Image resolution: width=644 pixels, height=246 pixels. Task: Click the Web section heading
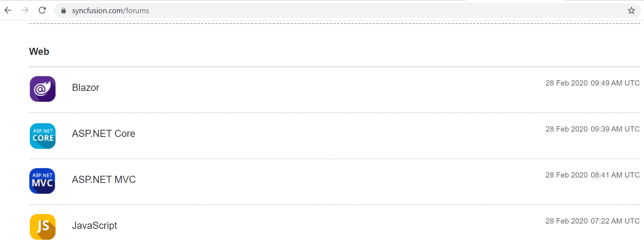[39, 52]
